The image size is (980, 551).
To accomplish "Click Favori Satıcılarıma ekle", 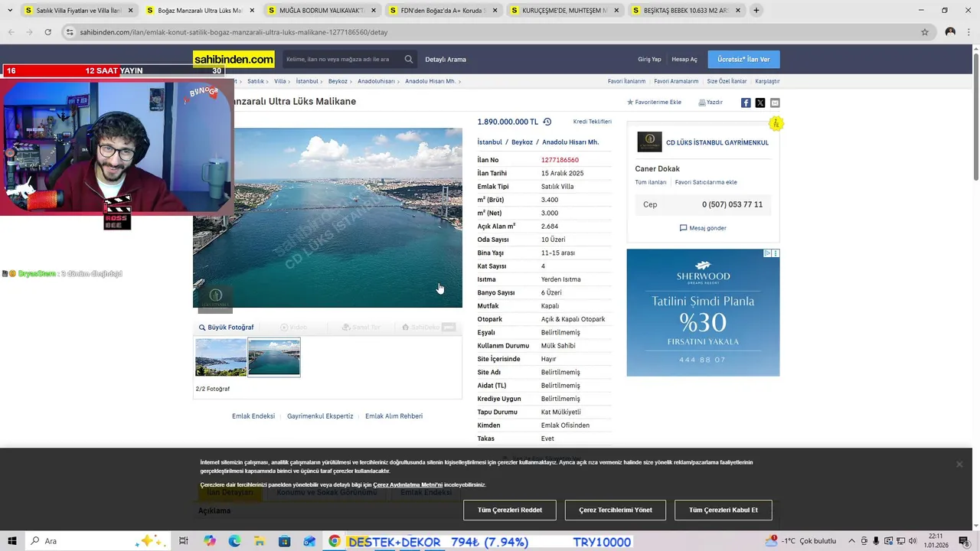I will click(x=706, y=182).
